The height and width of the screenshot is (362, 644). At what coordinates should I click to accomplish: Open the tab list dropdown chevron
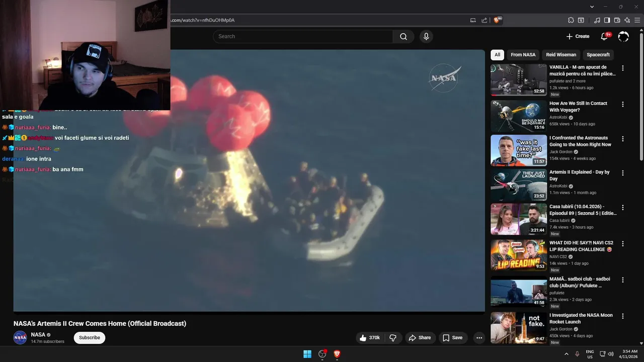pyautogui.click(x=592, y=7)
